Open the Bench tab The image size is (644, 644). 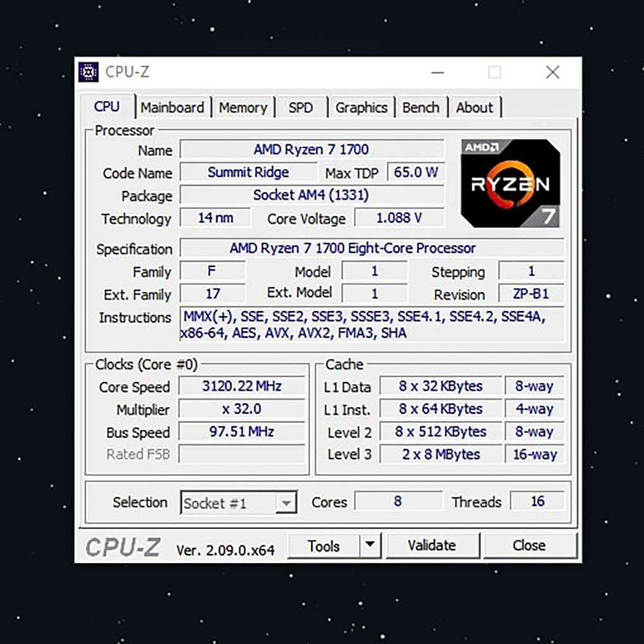(421, 108)
